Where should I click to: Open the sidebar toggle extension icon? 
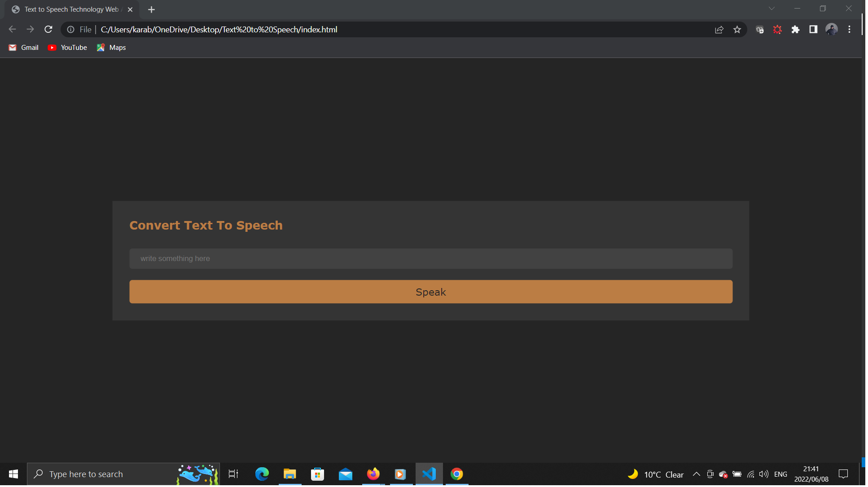coord(813,29)
